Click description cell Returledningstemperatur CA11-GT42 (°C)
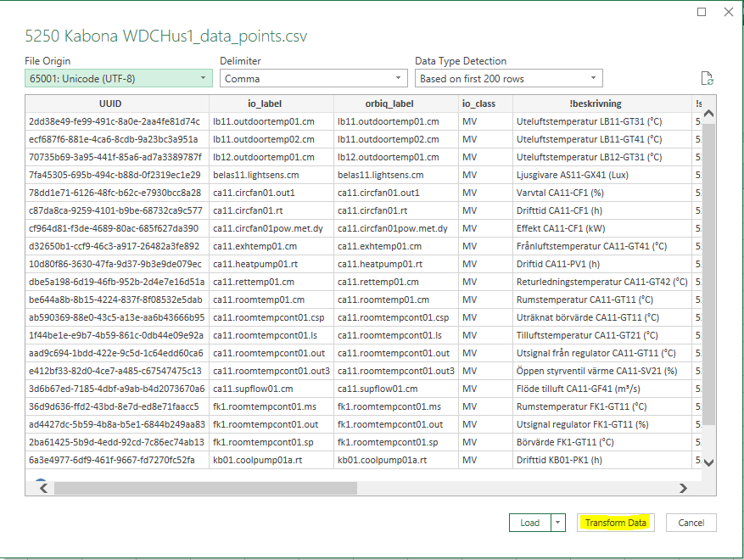This screenshot has width=744, height=560. point(601,282)
